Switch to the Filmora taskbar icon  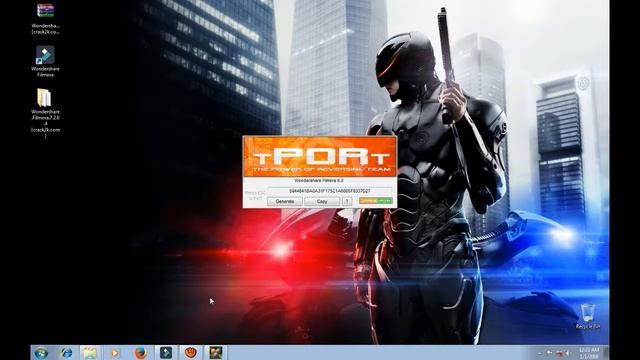pyautogui.click(x=166, y=353)
